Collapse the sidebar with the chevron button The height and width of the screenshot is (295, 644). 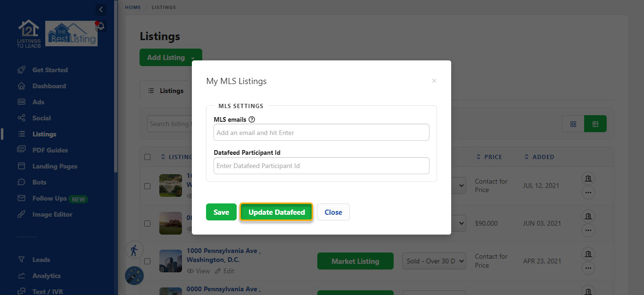click(100, 9)
